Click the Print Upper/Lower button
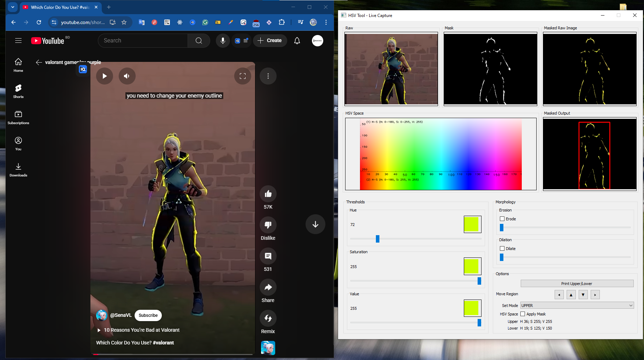Screen dimensions: 644x360 577,284
